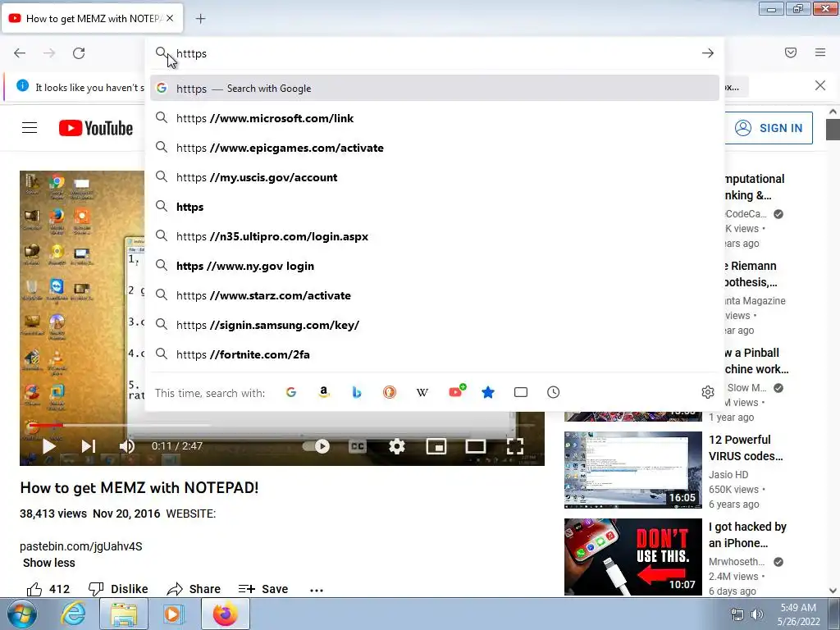Viewport: 840px width, 630px height.
Task: Toggle the autoplay switch
Action: (x=316, y=446)
